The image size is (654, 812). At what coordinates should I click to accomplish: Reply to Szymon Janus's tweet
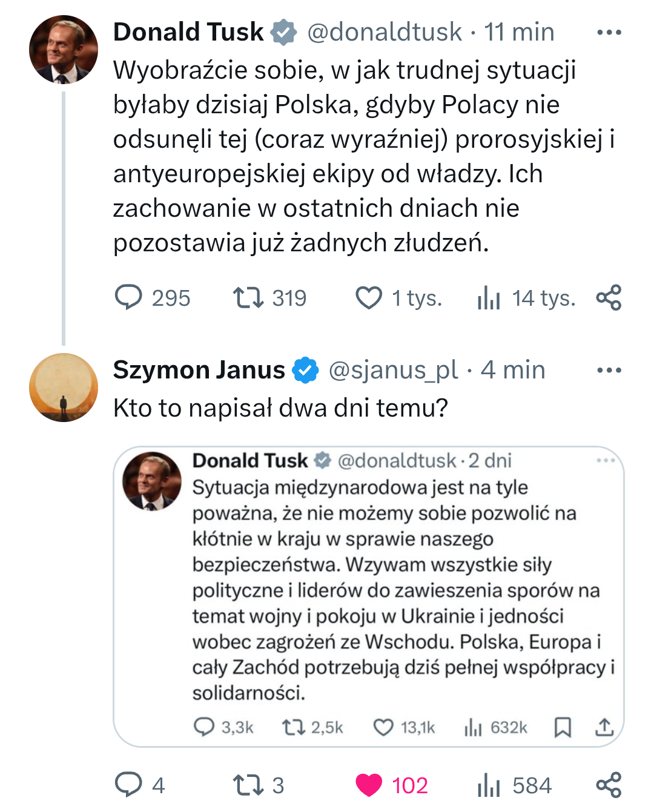coord(128,785)
